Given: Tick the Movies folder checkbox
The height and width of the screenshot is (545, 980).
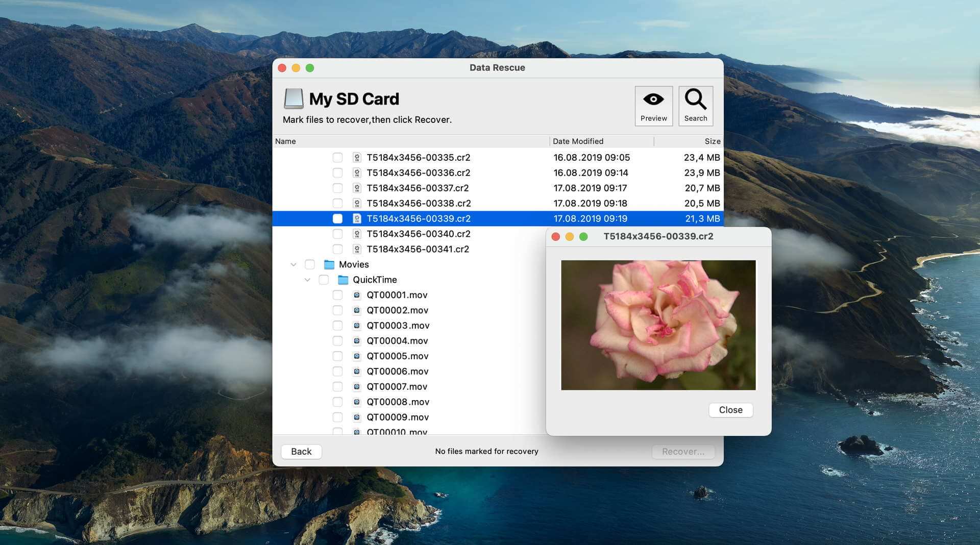Looking at the screenshot, I should click(310, 264).
